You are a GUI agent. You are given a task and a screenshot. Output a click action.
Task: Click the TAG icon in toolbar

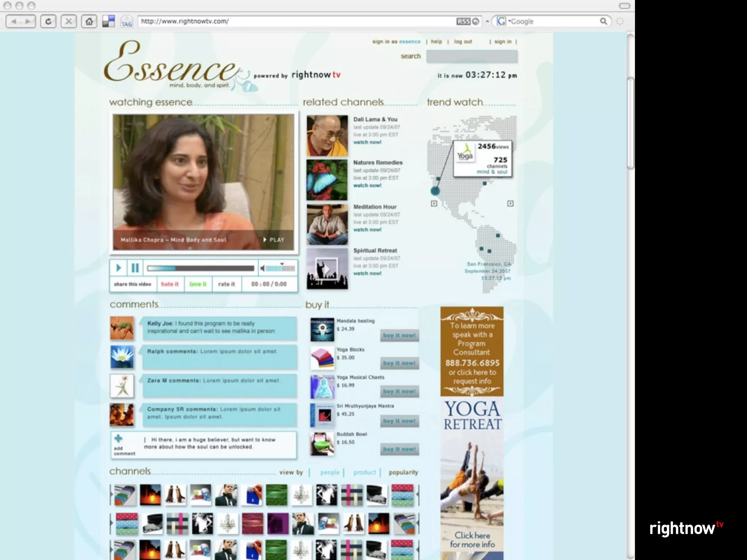pyautogui.click(x=127, y=22)
